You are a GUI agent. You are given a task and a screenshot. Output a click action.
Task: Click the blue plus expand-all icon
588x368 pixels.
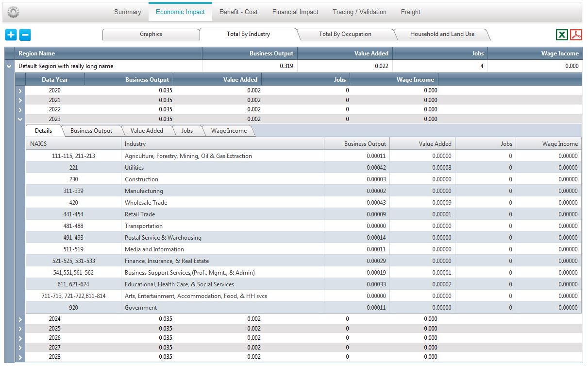coord(11,35)
